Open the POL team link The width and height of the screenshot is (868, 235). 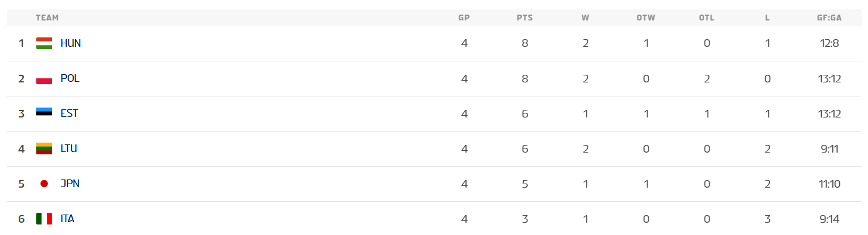click(x=70, y=78)
